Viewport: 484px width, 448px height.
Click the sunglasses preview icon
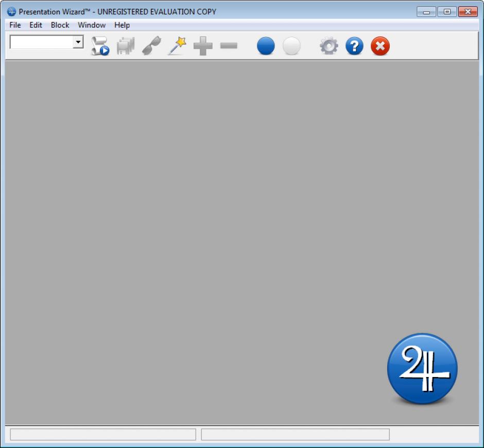click(x=151, y=46)
